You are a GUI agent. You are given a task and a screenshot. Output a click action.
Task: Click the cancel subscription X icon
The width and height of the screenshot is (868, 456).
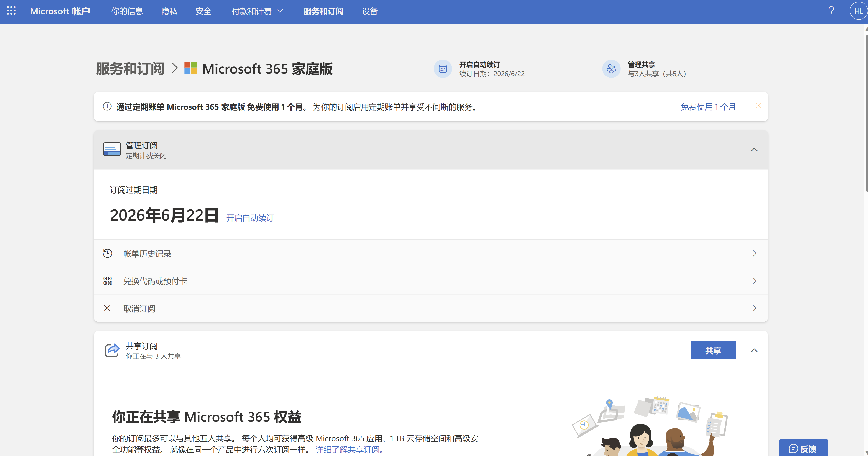click(x=107, y=308)
